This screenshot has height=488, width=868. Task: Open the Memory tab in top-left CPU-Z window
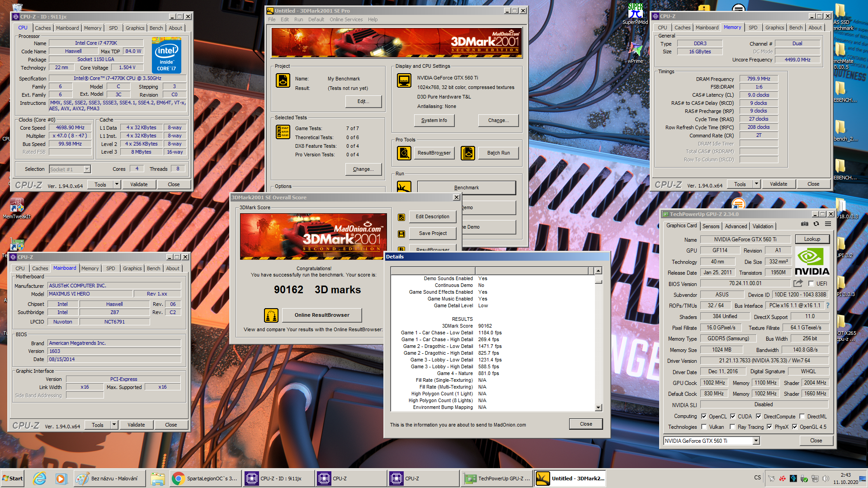(x=93, y=28)
